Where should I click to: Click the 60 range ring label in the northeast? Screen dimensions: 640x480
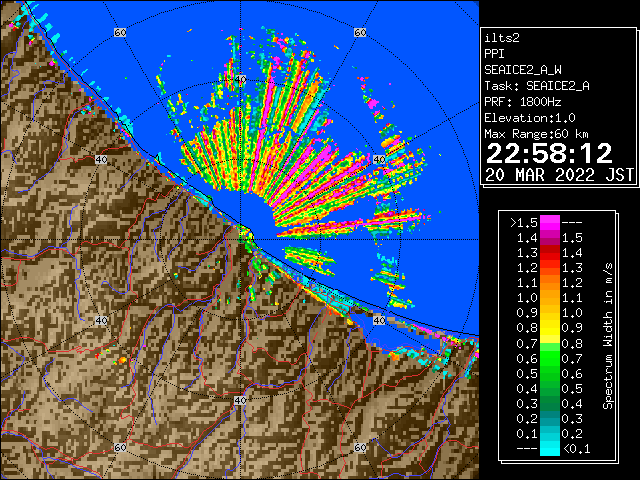click(360, 32)
